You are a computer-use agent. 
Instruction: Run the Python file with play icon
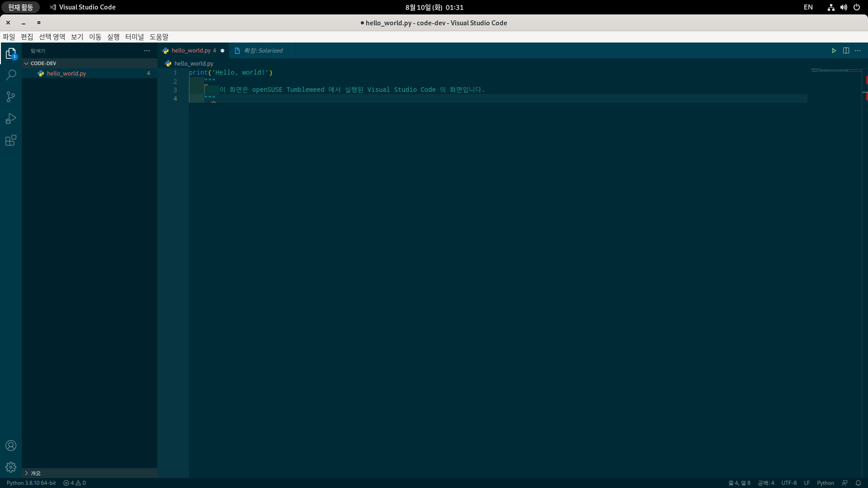834,51
